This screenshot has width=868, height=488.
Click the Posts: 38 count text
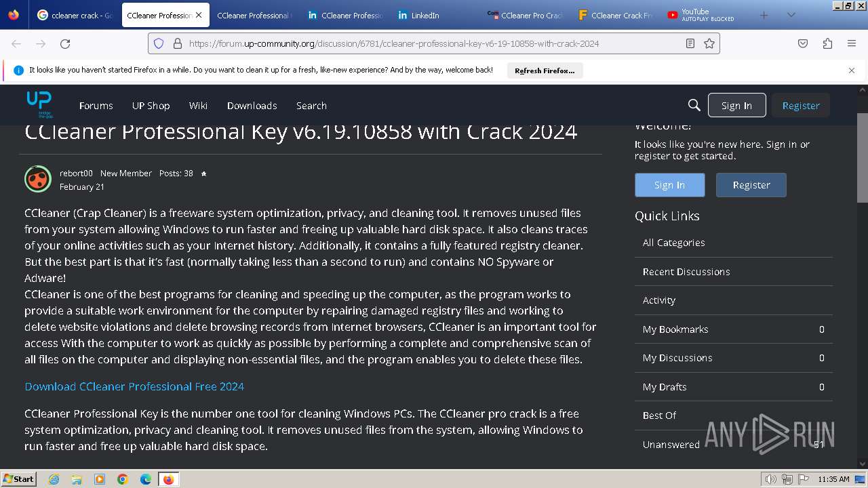176,173
